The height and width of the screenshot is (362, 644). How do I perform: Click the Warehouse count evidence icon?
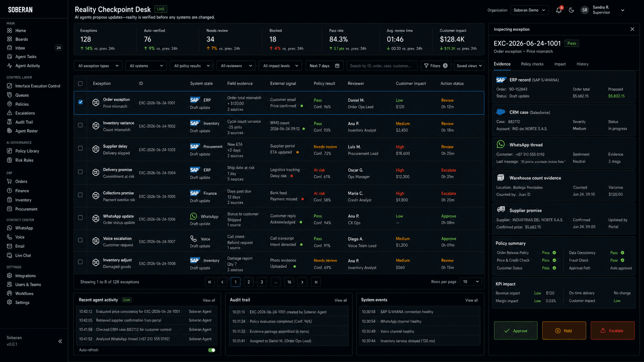point(501,177)
